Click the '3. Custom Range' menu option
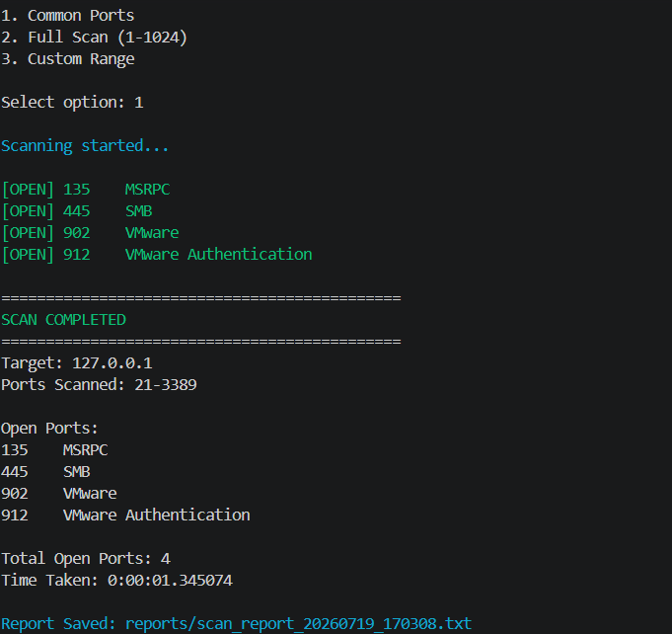Screen dimensions: 672x634 (x=68, y=59)
